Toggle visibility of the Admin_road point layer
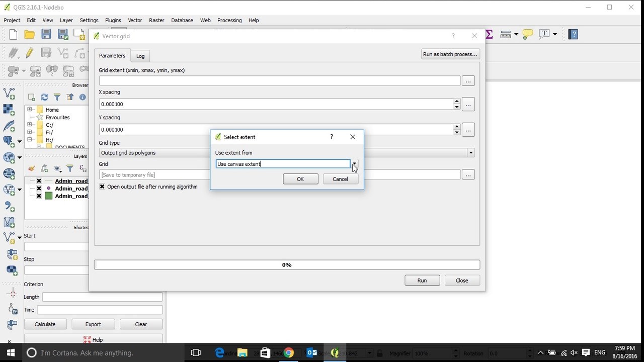Viewport: 644px width, 362px height. (x=39, y=189)
